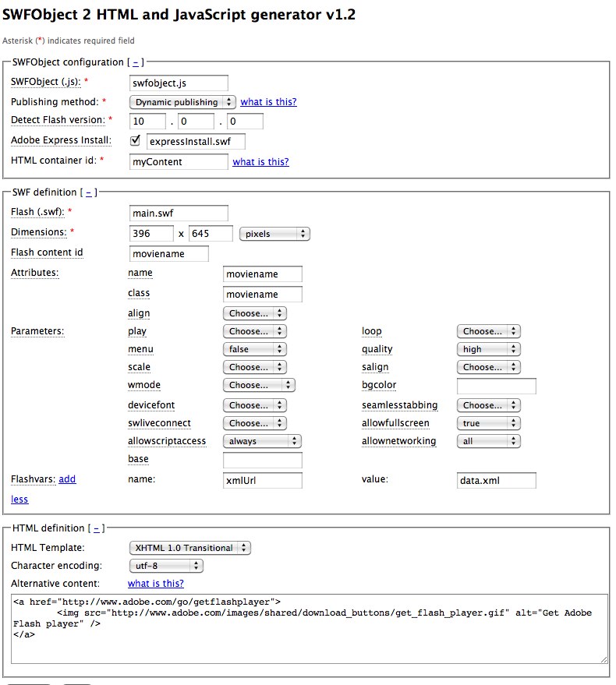Open the seamlesstabbing parameter dropdown
Viewport: 616px width, 685px height.
click(489, 405)
